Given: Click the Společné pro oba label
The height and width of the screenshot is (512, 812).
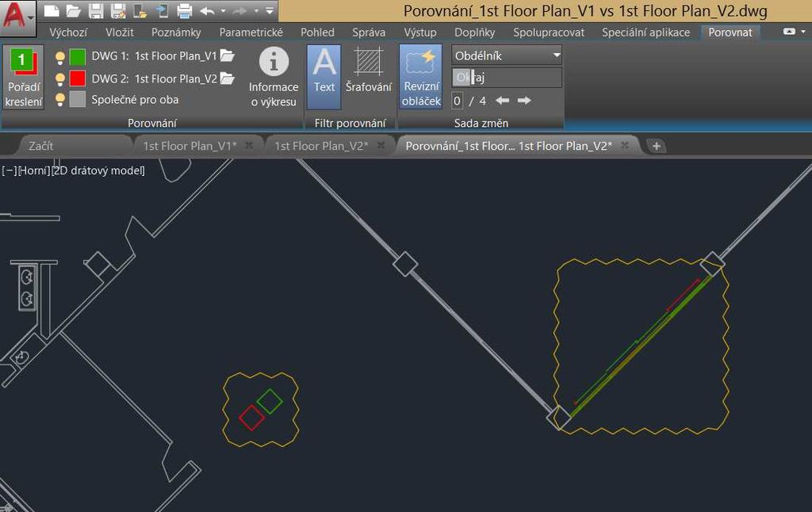Looking at the screenshot, I should (135, 99).
